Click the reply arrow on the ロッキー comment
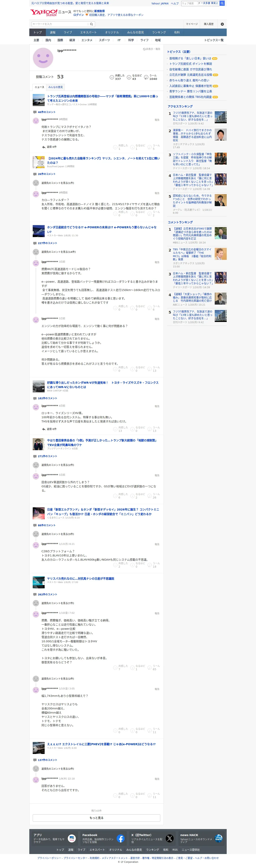 click(x=44, y=429)
